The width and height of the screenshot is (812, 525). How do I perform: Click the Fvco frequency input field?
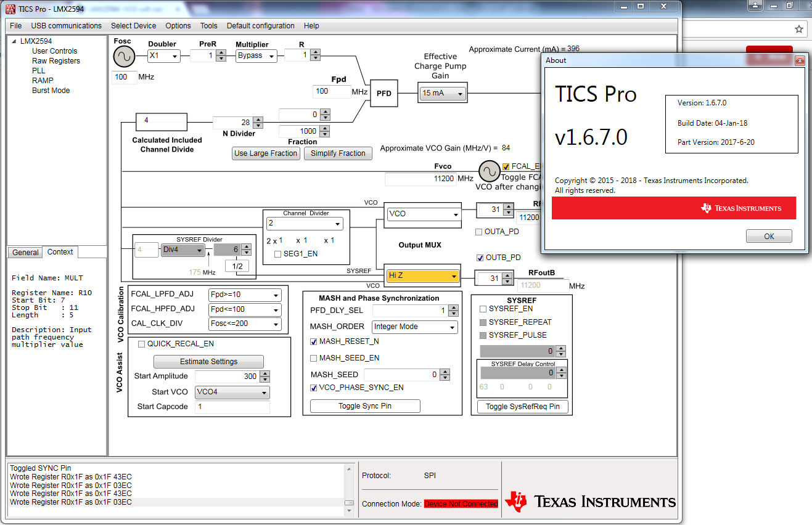click(420, 179)
